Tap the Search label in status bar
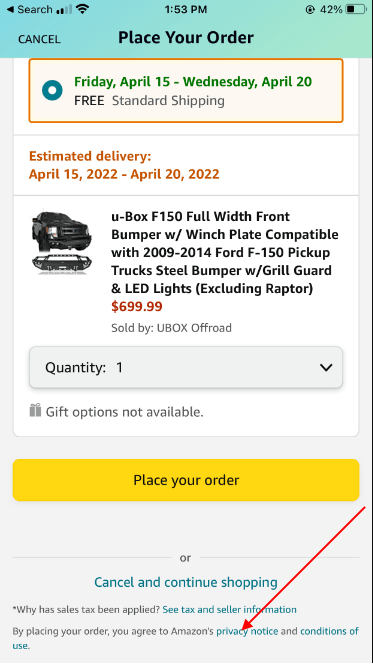Viewport: 373px width, 664px height. click(x=35, y=9)
